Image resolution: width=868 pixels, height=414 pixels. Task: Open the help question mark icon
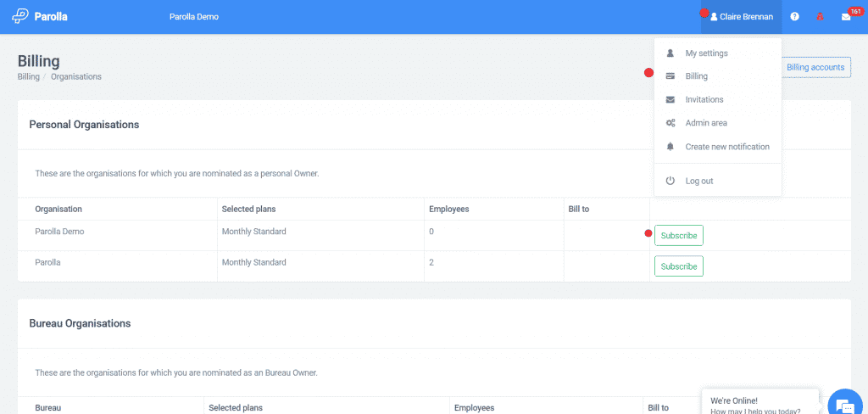794,17
